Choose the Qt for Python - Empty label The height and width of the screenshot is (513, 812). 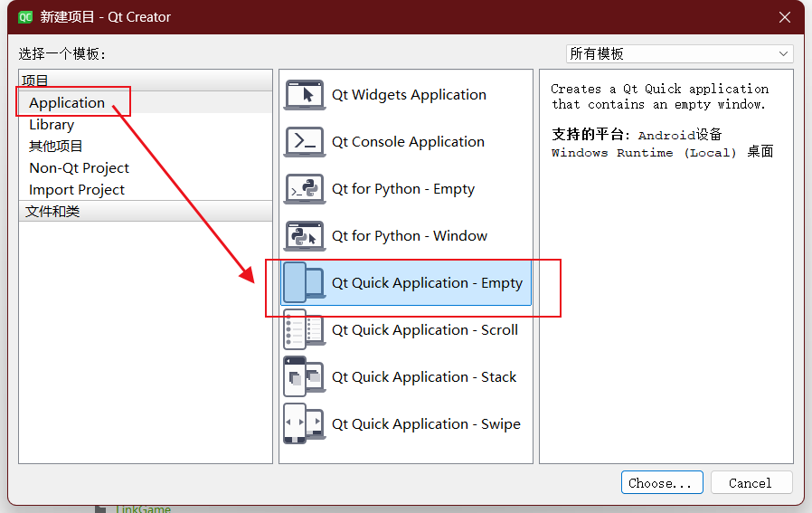[x=403, y=189]
